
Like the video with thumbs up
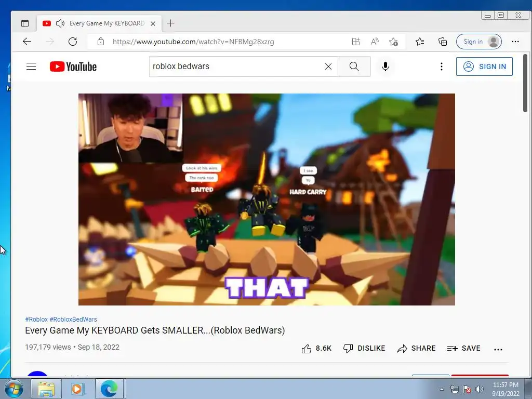[x=316, y=349]
